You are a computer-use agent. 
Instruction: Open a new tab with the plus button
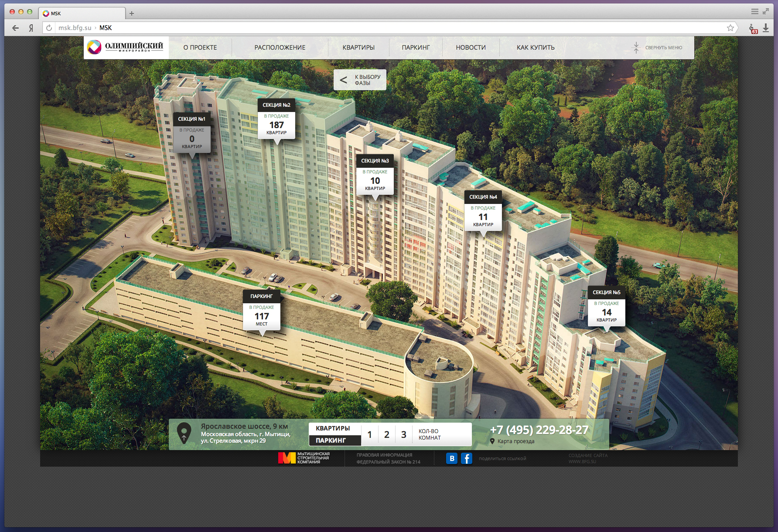tap(132, 14)
